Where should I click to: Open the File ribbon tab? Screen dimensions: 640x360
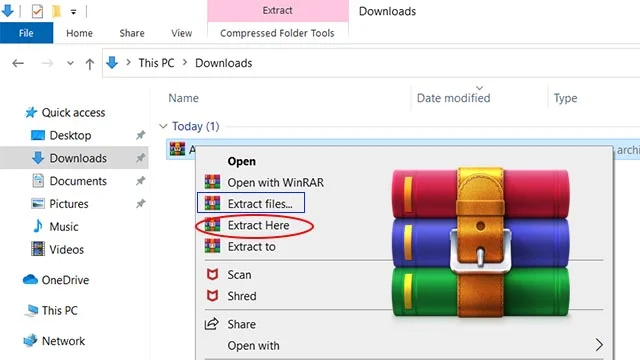pos(26,33)
